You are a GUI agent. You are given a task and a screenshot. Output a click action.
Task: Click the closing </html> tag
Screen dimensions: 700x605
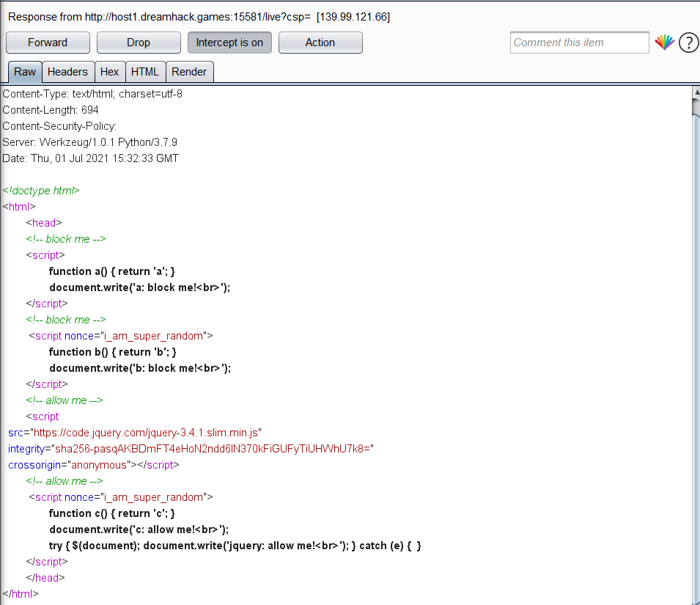21,594
